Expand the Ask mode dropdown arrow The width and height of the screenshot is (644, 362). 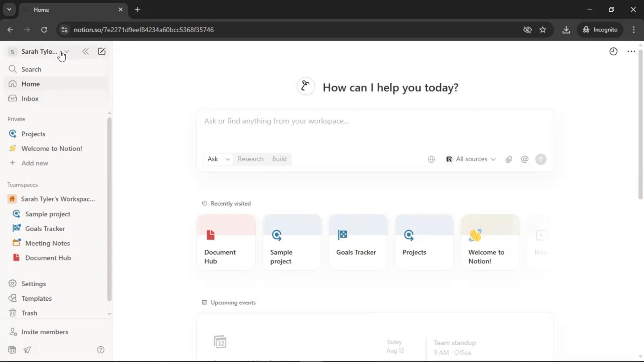227,159
